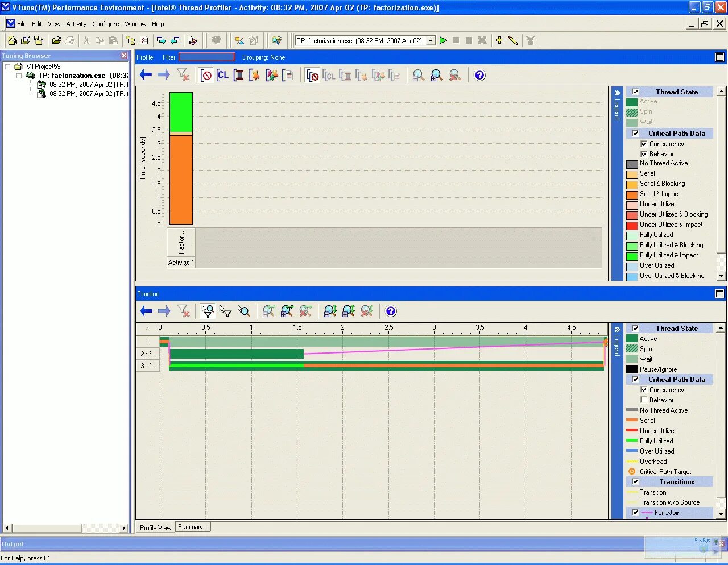
Task: Click the New Project icon in main toolbar
Action: pyautogui.click(x=12, y=40)
